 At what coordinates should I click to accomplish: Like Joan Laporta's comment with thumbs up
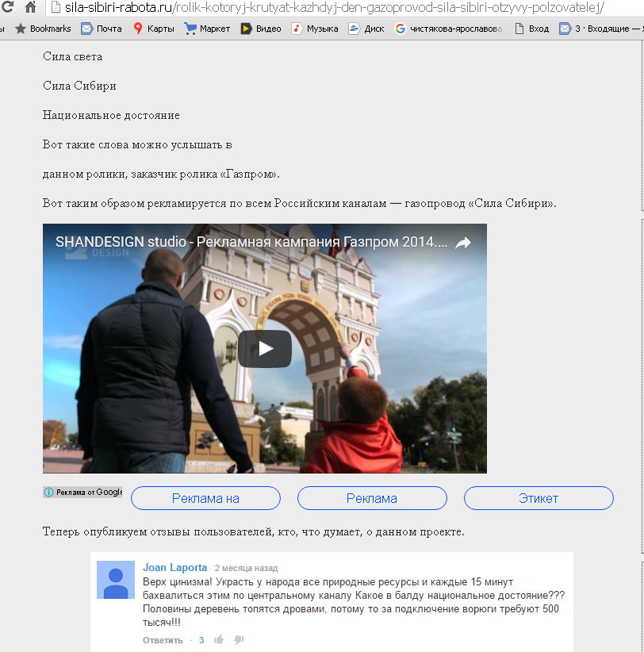[x=219, y=640]
